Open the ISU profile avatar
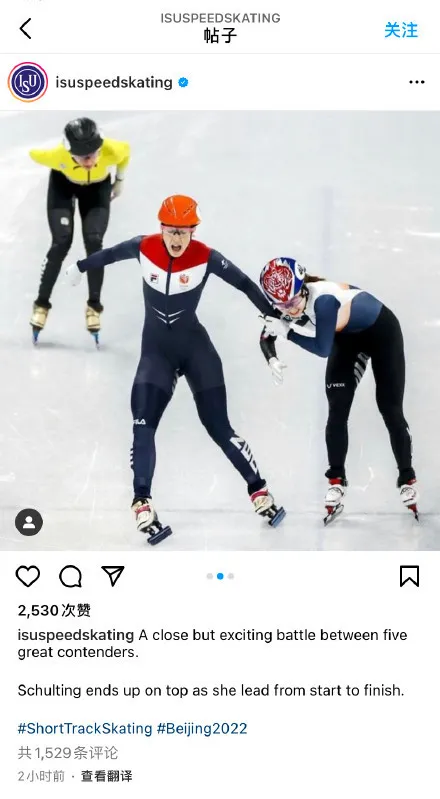The width and height of the screenshot is (440, 799). pyautogui.click(x=28, y=82)
